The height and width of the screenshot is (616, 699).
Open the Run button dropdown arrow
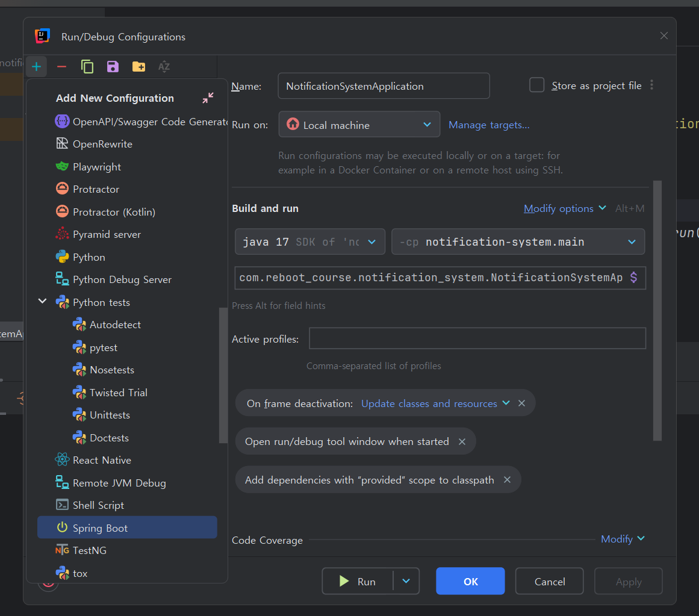click(x=406, y=581)
